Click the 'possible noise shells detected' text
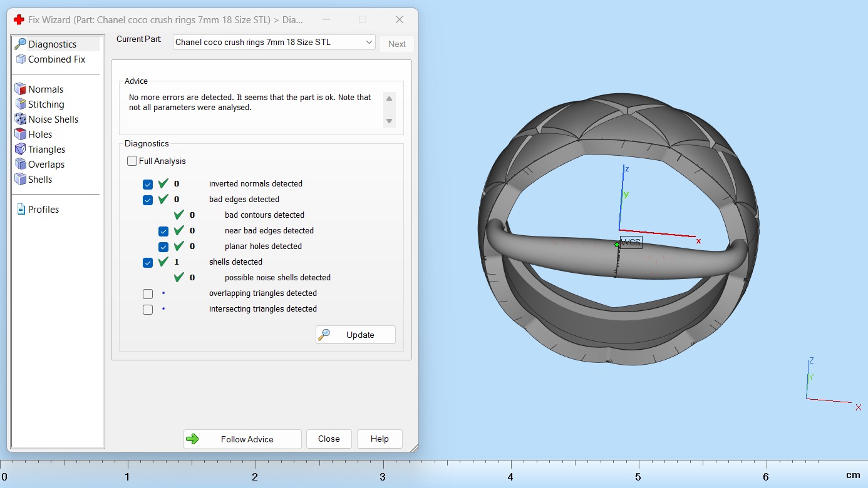 pyautogui.click(x=277, y=278)
